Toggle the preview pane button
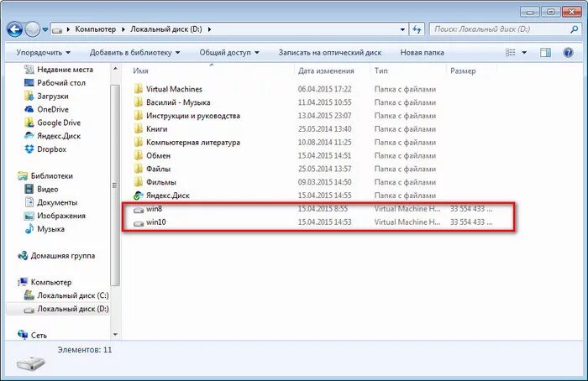The width and height of the screenshot is (588, 381). [x=545, y=52]
